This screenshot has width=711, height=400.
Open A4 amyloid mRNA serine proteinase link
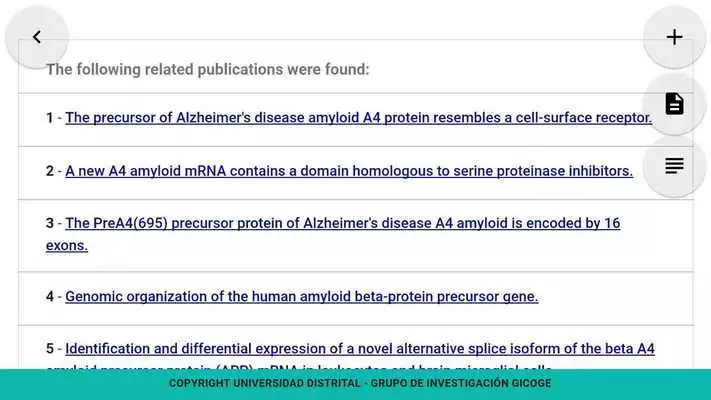click(349, 171)
